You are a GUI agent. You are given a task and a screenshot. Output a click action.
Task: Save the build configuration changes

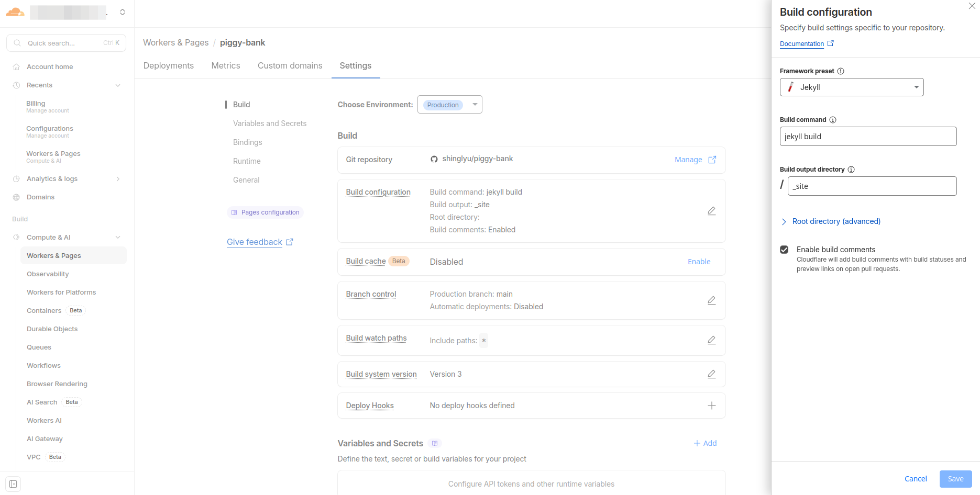[x=955, y=478]
